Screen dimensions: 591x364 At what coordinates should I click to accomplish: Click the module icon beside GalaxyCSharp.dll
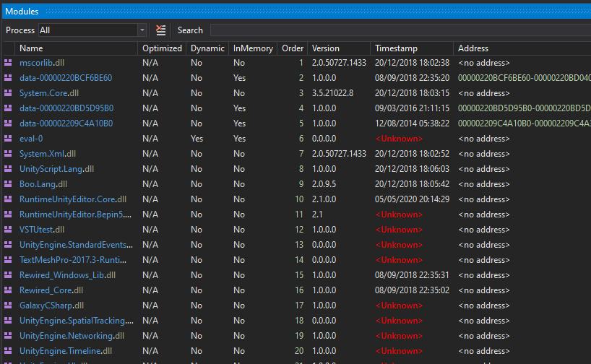coord(8,305)
